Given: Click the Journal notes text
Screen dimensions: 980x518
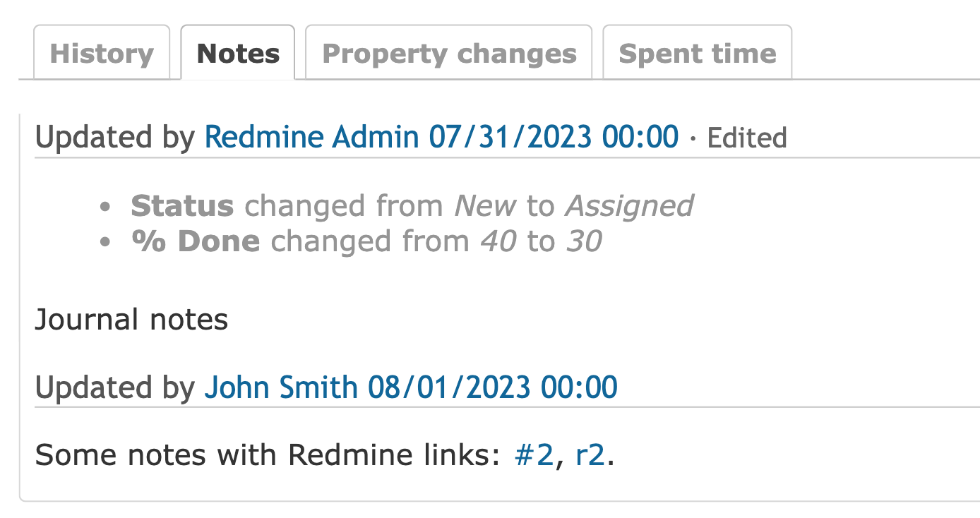Looking at the screenshot, I should click(131, 320).
